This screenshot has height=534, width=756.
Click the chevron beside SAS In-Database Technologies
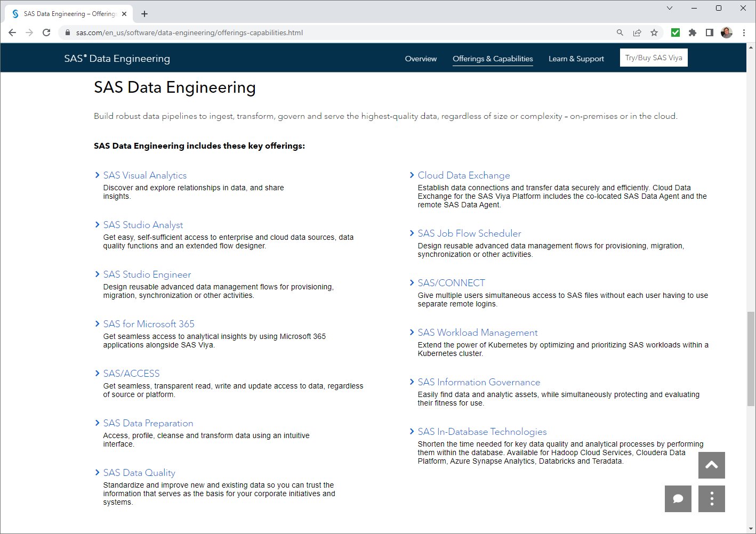click(x=412, y=431)
